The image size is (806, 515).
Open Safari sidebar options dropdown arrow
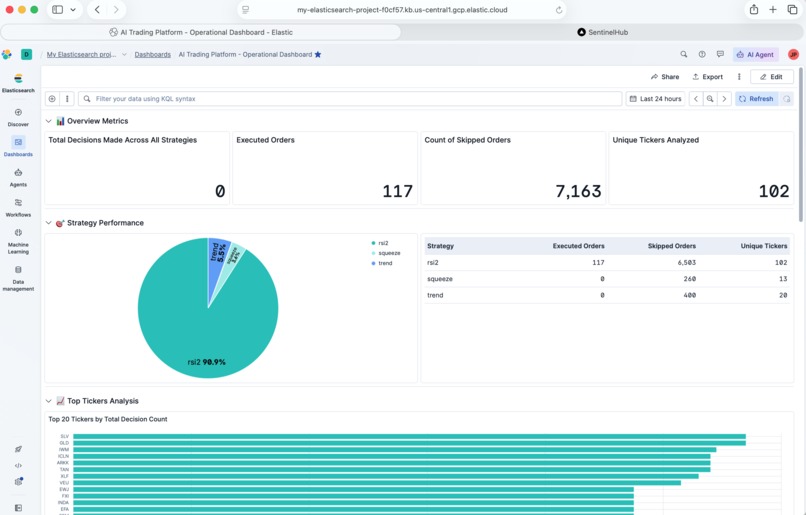pyautogui.click(x=73, y=9)
